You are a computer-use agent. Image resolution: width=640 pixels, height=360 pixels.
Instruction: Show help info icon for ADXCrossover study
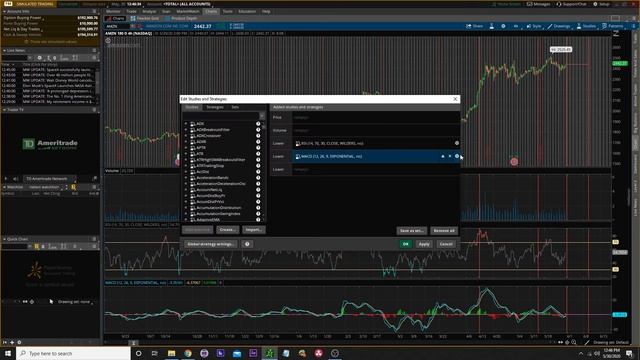click(x=258, y=136)
